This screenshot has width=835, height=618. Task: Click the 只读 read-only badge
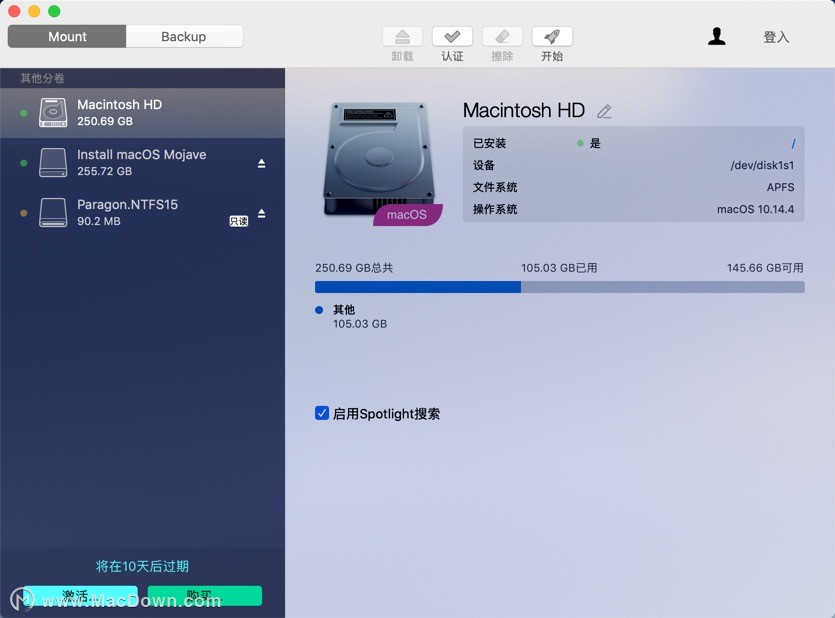point(239,221)
